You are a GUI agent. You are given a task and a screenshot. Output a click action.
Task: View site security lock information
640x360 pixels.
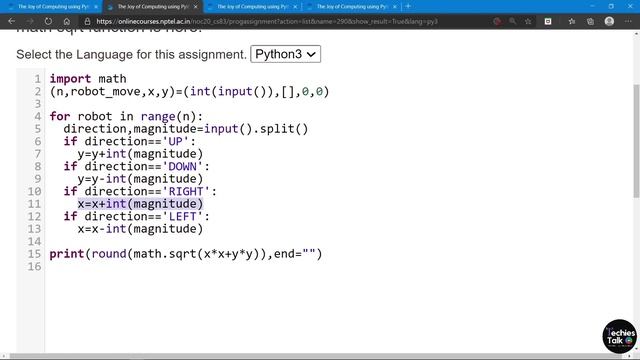[87, 21]
